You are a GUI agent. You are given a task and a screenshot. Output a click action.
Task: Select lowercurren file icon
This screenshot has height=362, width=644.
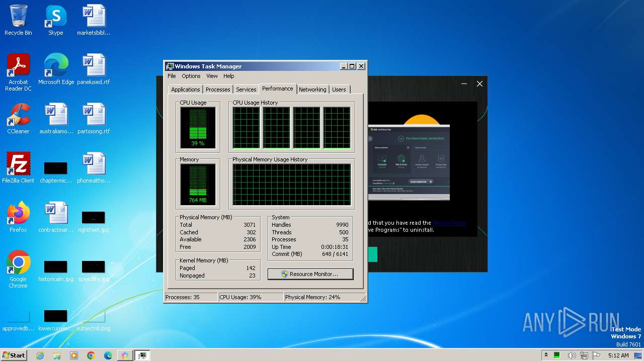[x=56, y=320]
